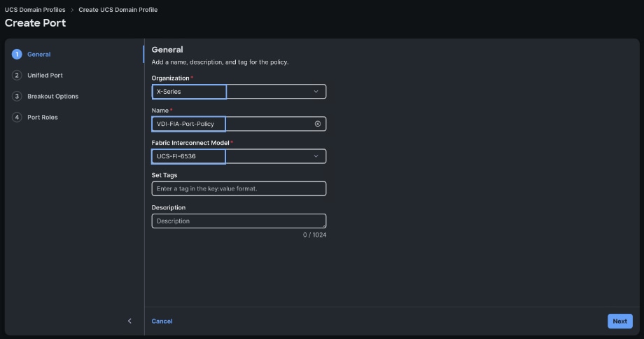
Task: Click the Description label
Action: 169,207
